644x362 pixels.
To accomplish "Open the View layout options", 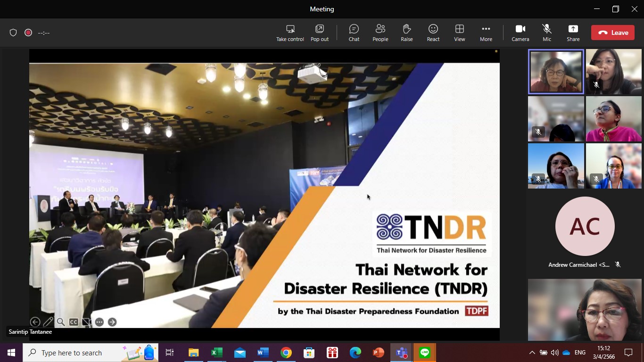I will tap(460, 33).
